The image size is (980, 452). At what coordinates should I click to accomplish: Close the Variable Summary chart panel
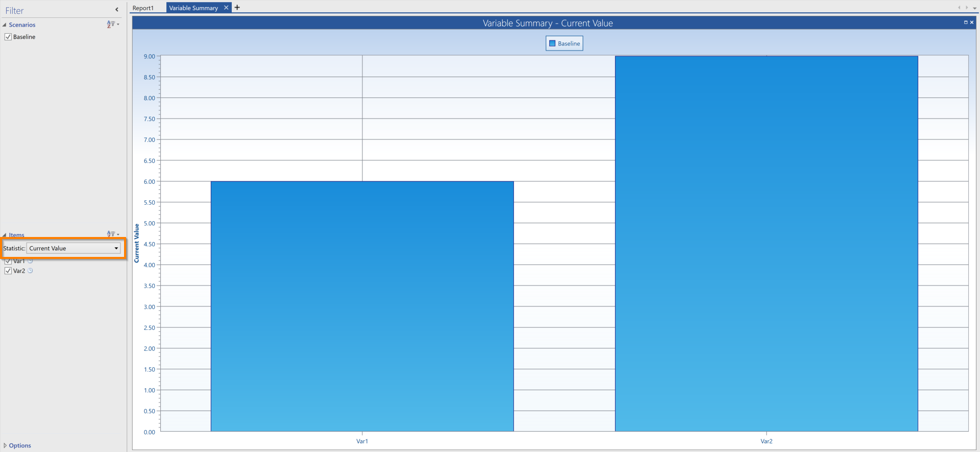point(972,22)
